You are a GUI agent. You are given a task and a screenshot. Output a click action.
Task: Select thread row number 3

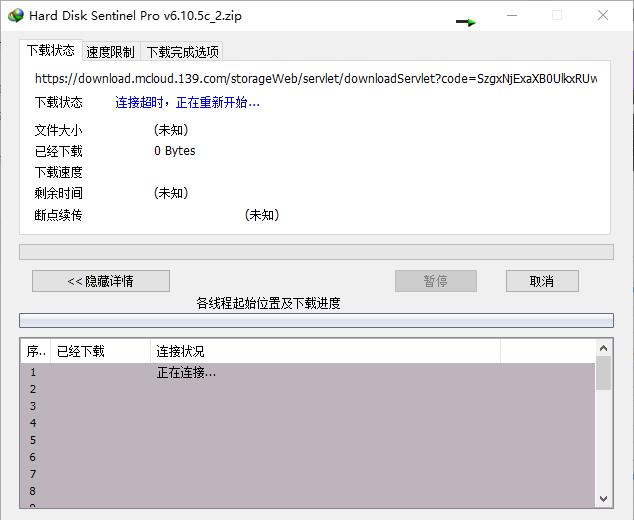308,406
